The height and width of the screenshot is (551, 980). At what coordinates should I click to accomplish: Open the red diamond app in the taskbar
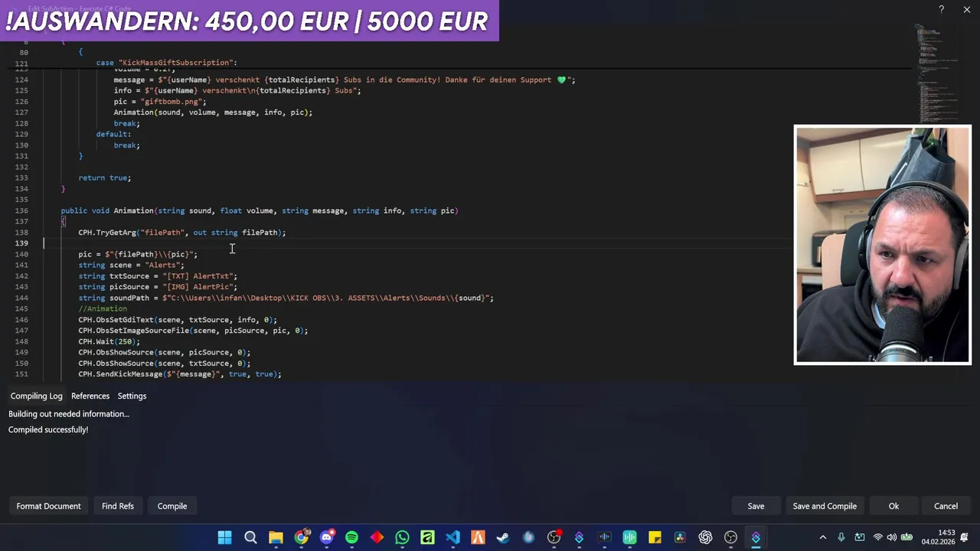(x=377, y=537)
